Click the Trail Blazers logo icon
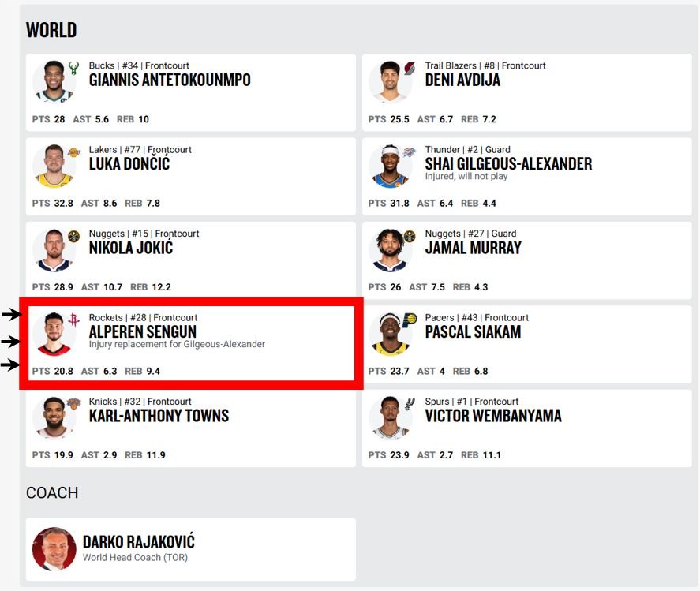The image size is (700, 591). coord(410,68)
